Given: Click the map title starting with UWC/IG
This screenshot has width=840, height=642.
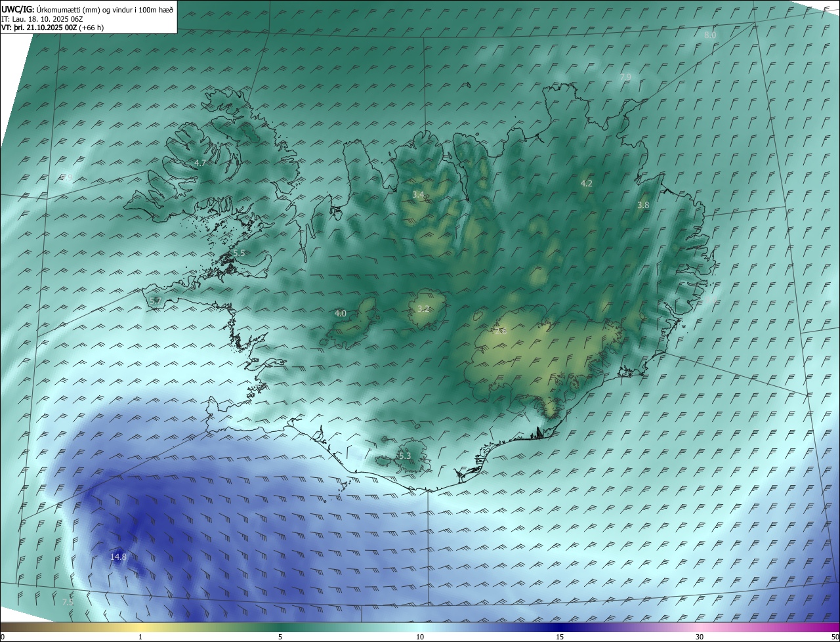Looking at the screenshot, I should coord(87,9).
